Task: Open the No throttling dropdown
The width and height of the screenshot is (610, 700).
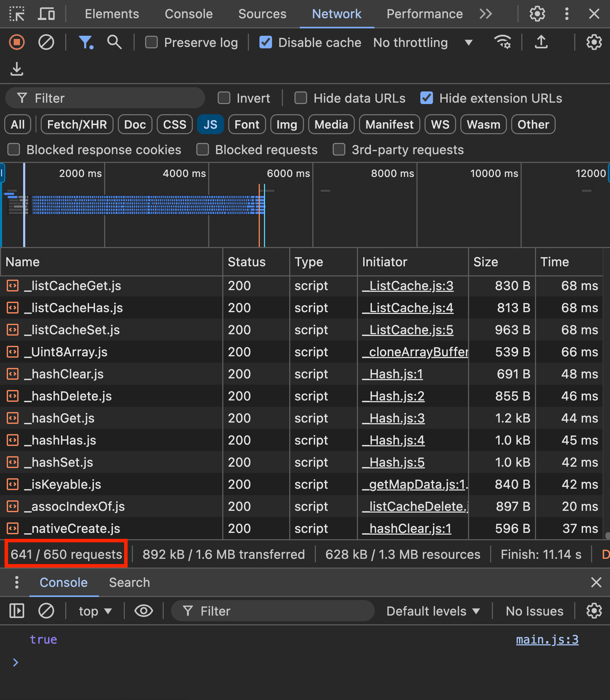Action: pyautogui.click(x=422, y=42)
